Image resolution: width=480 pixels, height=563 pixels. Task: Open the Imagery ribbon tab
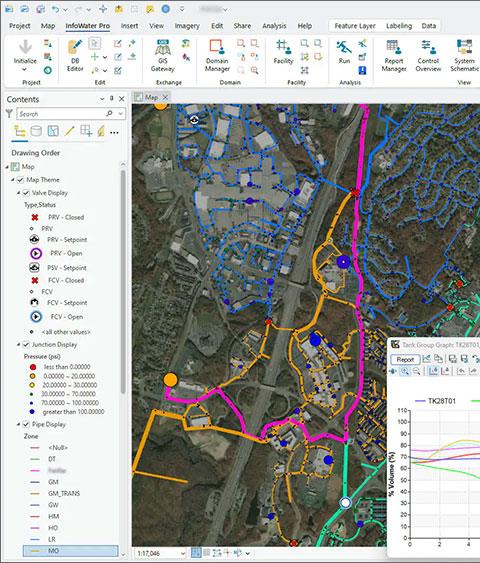(187, 26)
